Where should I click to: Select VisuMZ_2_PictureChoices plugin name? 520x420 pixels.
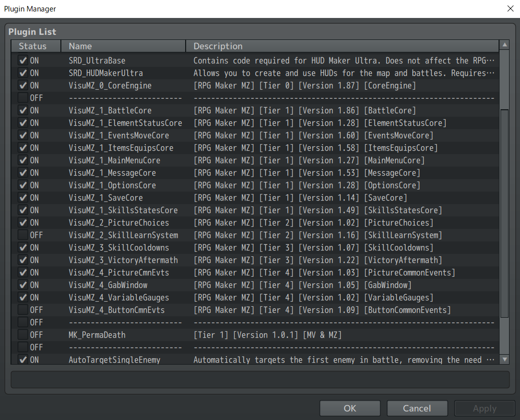[x=119, y=223]
